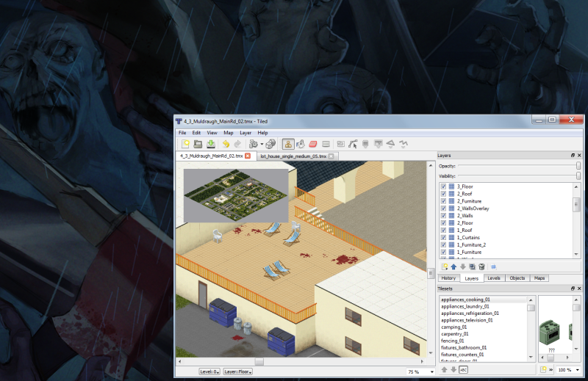The image size is (588, 381).
Task: Switch to the Objects tab
Action: (x=517, y=278)
